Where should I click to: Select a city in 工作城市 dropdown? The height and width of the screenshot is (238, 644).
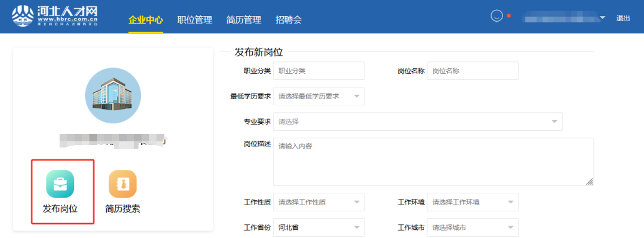[x=473, y=227]
